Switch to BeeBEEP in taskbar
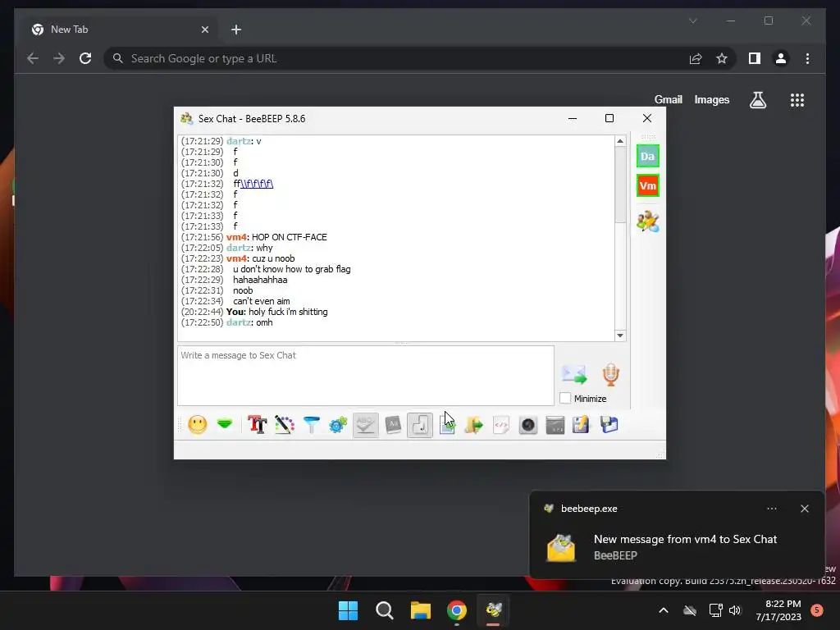This screenshot has width=840, height=630. (493, 610)
